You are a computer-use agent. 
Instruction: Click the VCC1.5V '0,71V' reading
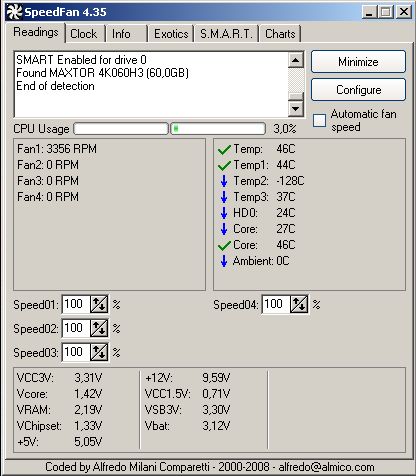tap(216, 394)
